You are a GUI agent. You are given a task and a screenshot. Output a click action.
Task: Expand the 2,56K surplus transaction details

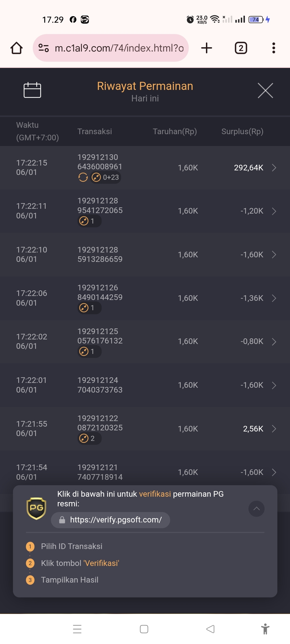pos(274,429)
